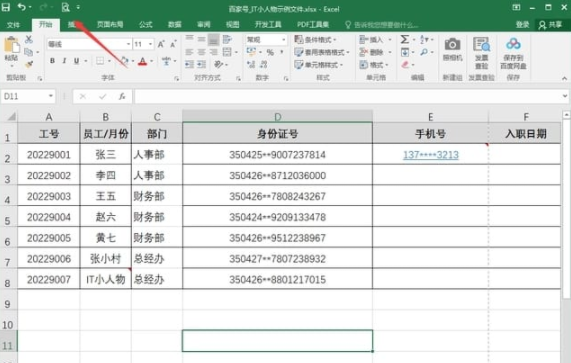571x363 pixels.
Task: Save file to 百度网盘
Action: tap(513, 53)
